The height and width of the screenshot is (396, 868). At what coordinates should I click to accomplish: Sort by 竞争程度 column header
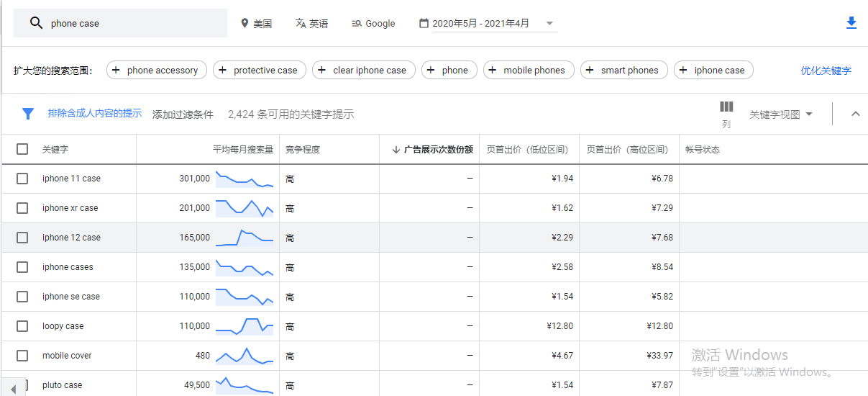pos(303,150)
